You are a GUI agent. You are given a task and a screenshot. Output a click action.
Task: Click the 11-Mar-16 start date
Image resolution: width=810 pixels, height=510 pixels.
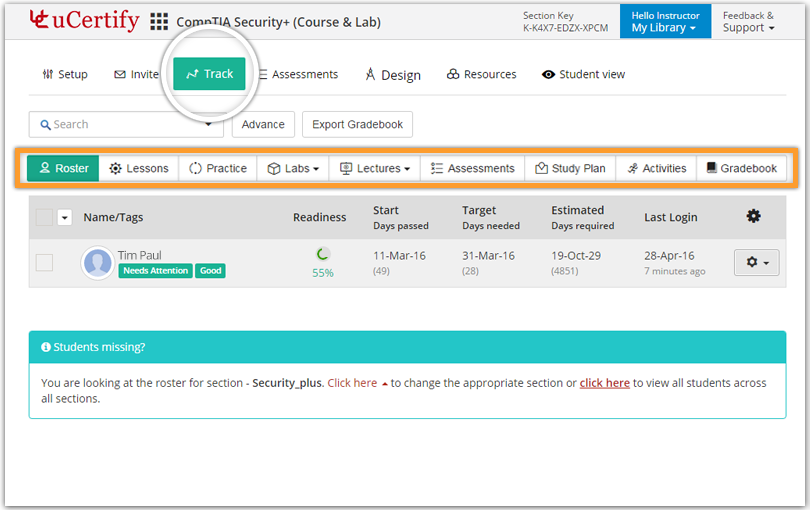[399, 256]
